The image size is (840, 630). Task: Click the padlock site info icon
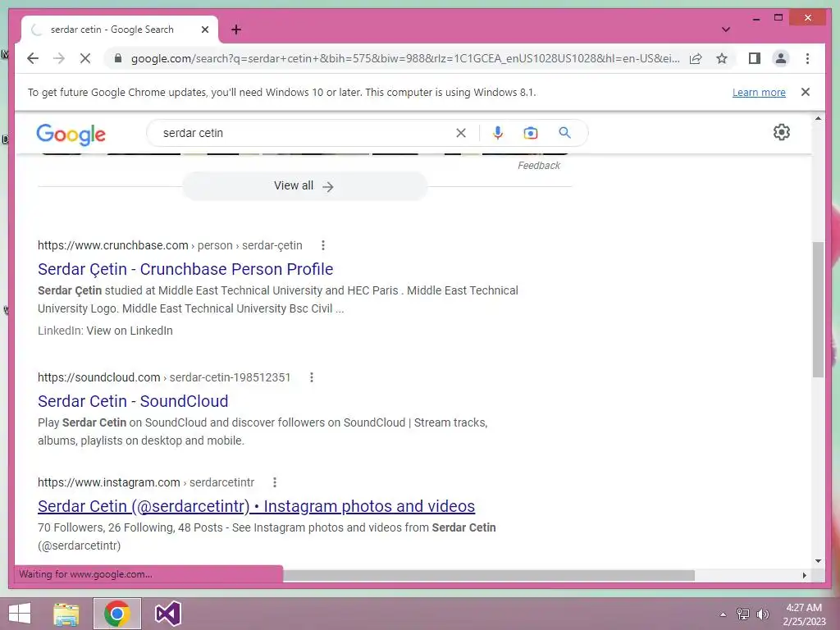coord(118,58)
